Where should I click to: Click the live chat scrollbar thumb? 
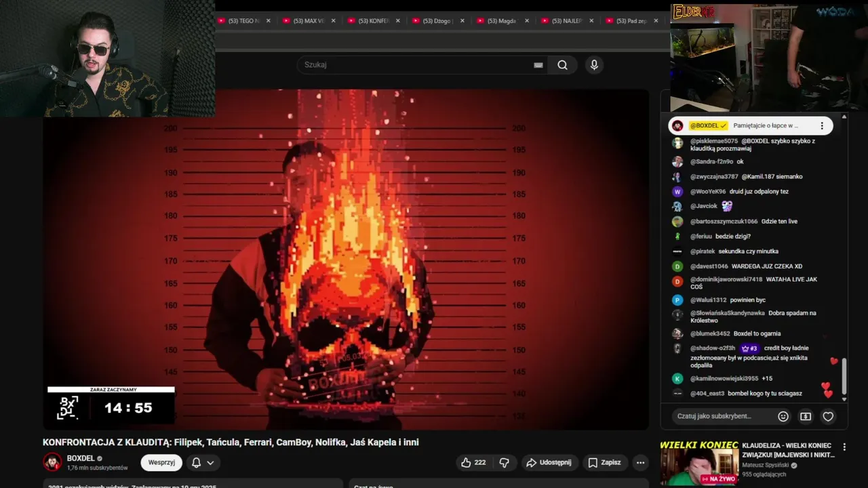(x=844, y=376)
